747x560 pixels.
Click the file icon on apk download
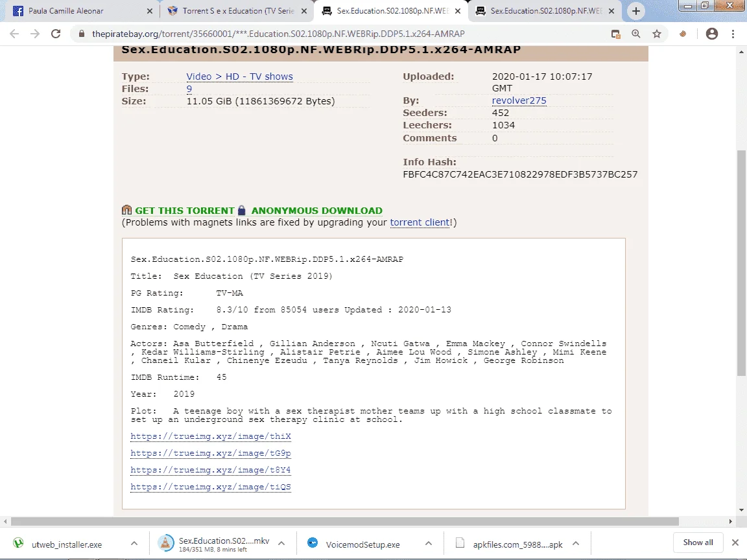pos(460,543)
